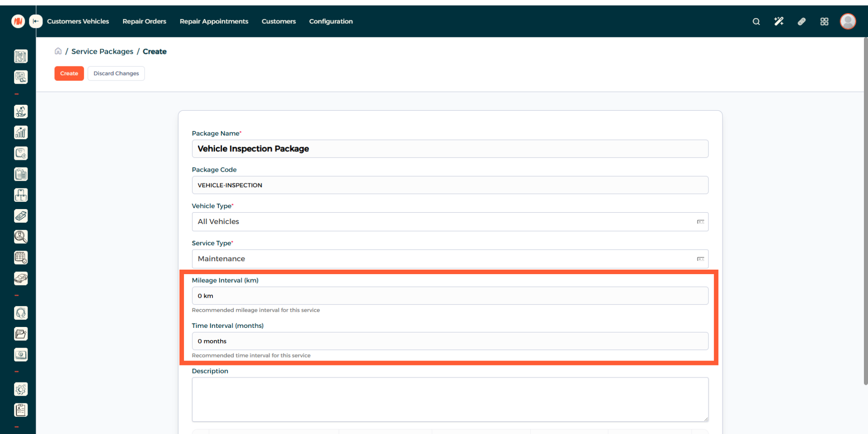Open the Repair Orders menu
This screenshot has width=868, height=434.
click(144, 21)
